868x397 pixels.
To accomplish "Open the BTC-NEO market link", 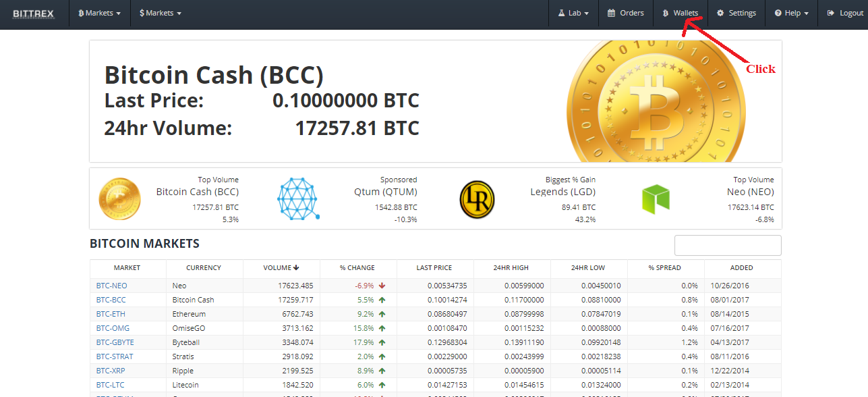I will tap(111, 286).
